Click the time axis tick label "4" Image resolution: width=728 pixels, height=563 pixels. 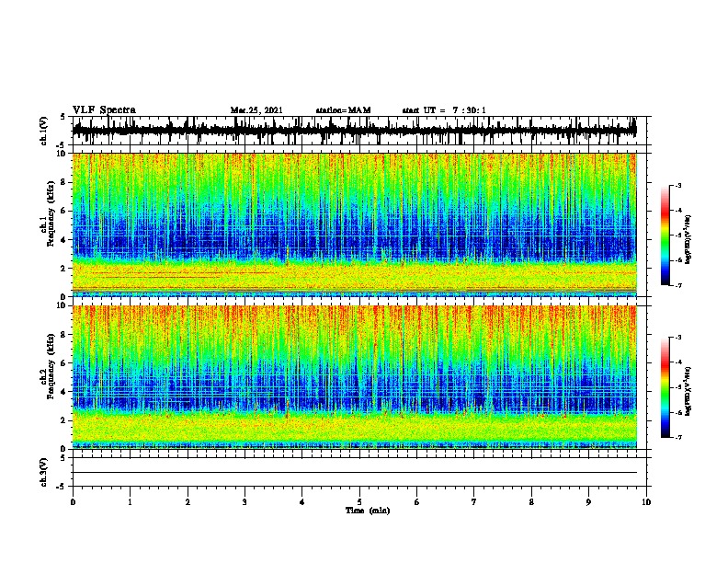pyautogui.click(x=302, y=502)
